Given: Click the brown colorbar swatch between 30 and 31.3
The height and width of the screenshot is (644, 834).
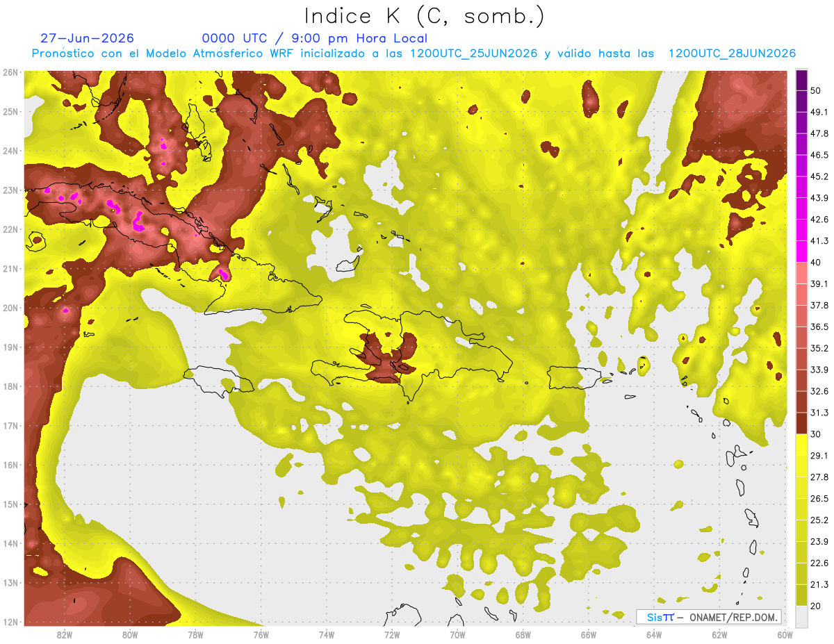Looking at the screenshot, I should 801,423.
